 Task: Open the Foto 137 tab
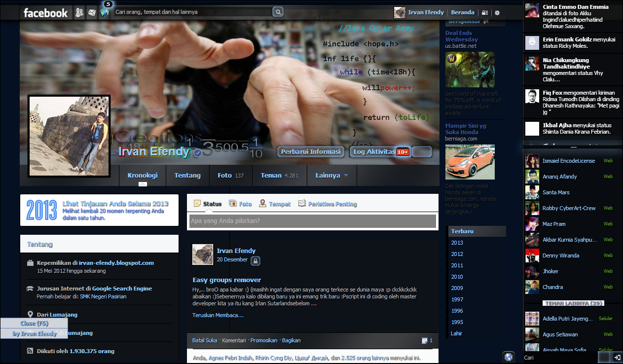pyautogui.click(x=231, y=175)
